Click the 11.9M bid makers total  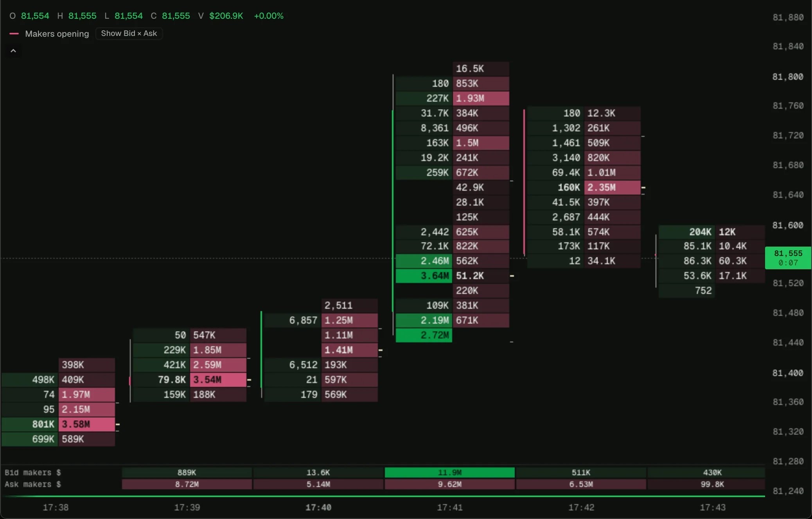[x=450, y=472]
